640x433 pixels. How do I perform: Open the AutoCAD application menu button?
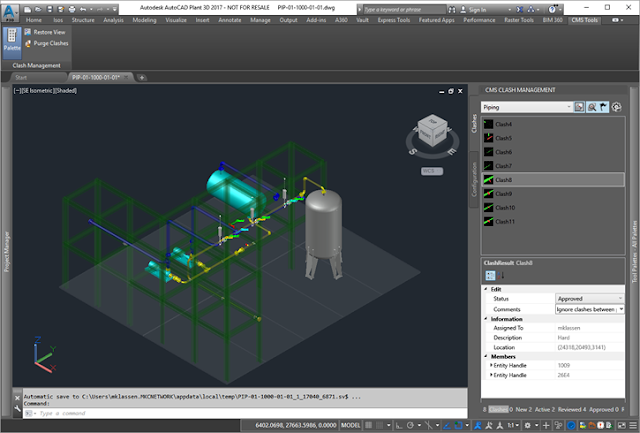10,9
